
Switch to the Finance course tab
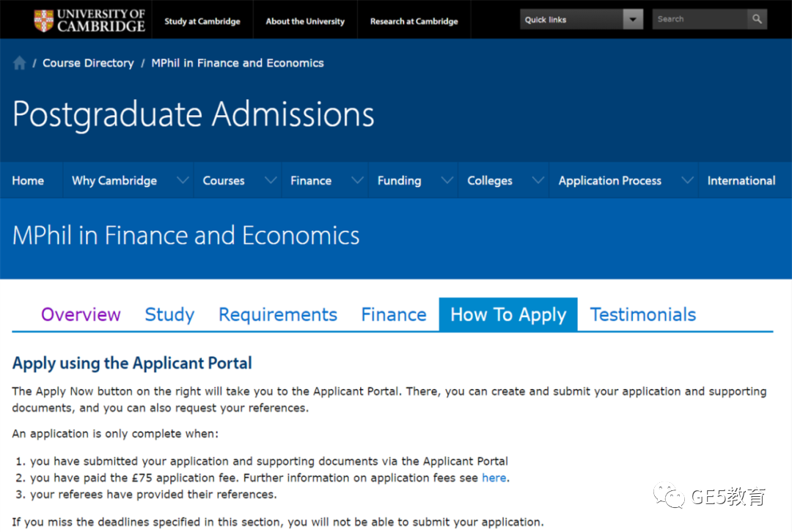(x=394, y=314)
